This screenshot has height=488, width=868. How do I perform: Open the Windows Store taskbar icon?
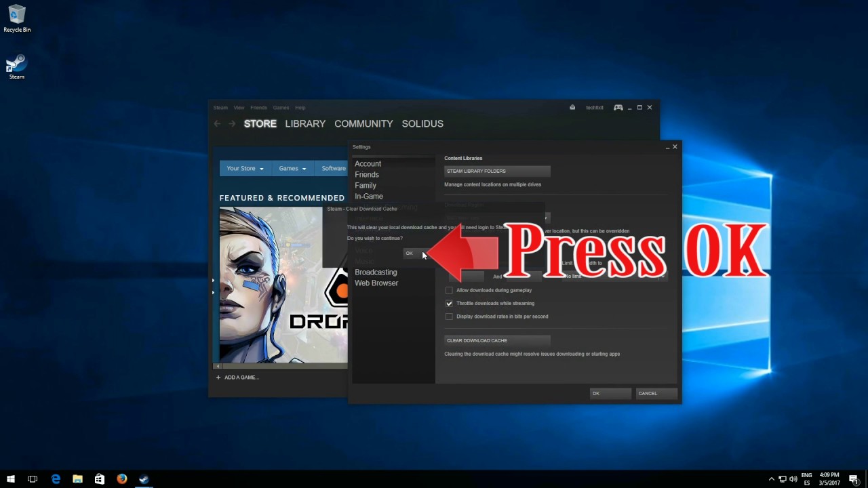100,479
